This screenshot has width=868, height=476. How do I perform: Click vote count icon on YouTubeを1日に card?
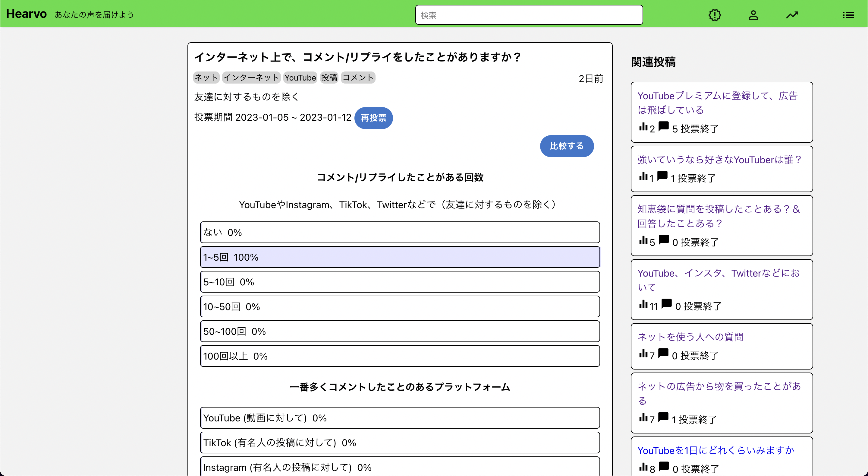point(643,467)
